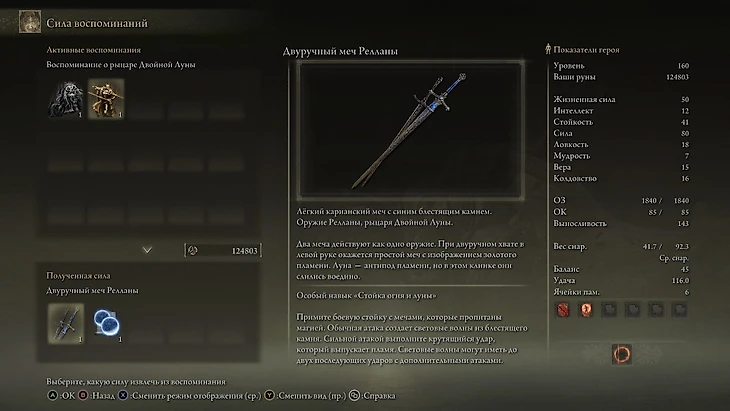Click the Показатели героя figure icon
Image resolution: width=730 pixels, height=411 pixels.
pos(548,49)
